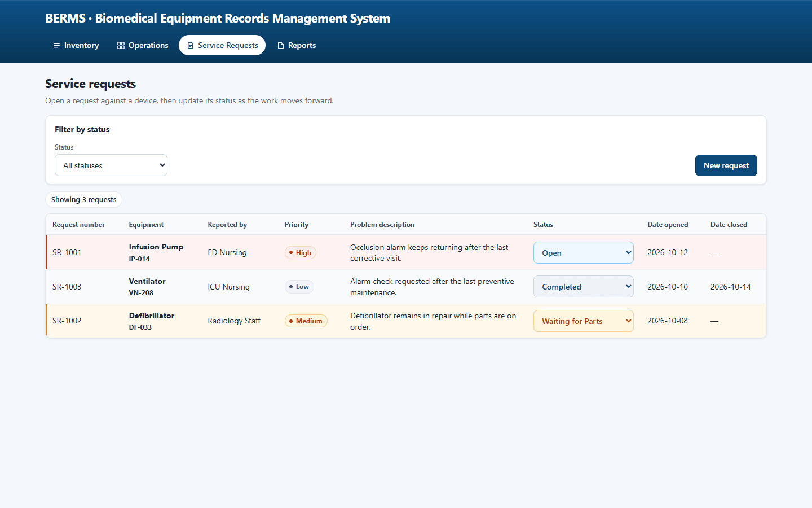
Task: Click date opened 2026-10-08
Action: click(x=668, y=321)
